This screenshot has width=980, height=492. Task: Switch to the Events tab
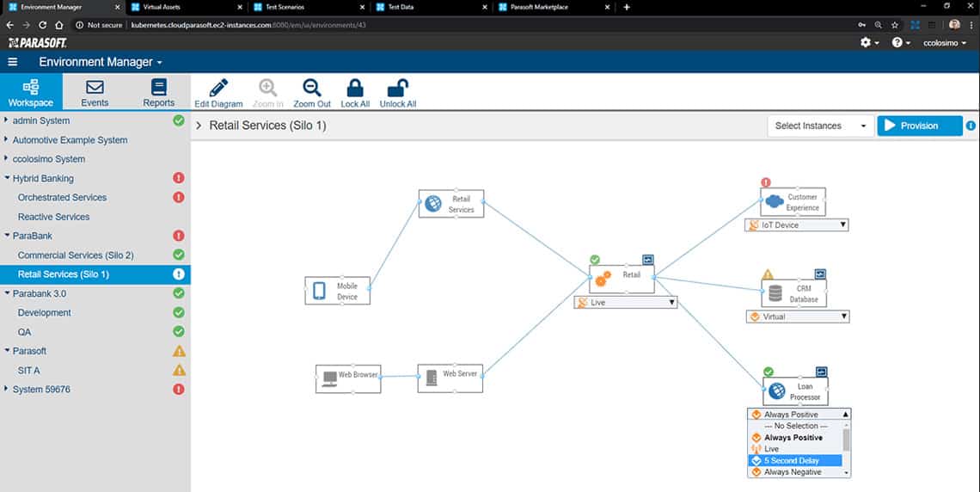click(x=95, y=93)
